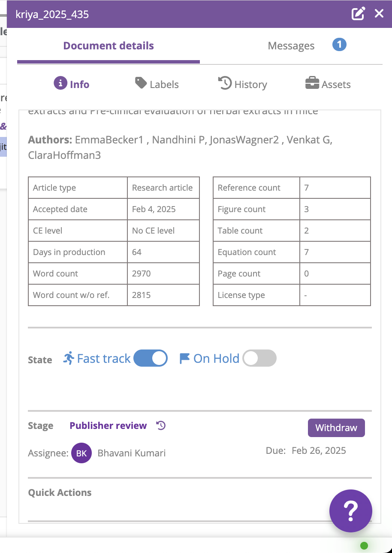
Task: Open the Labels tag icon
Action: (x=141, y=83)
